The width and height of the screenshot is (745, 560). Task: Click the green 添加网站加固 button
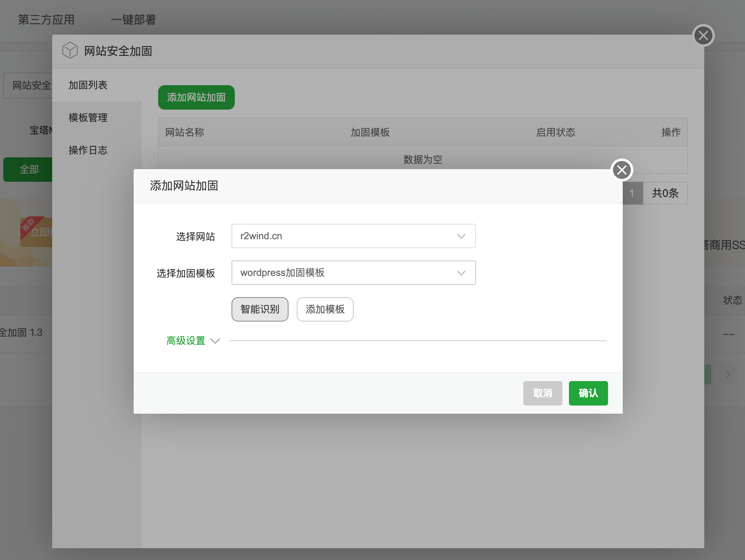tap(196, 97)
